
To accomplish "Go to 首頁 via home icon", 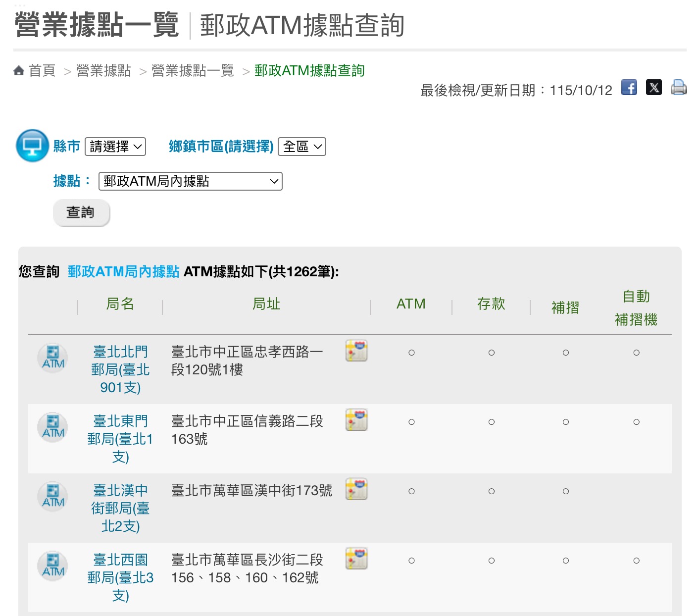I will pos(19,71).
